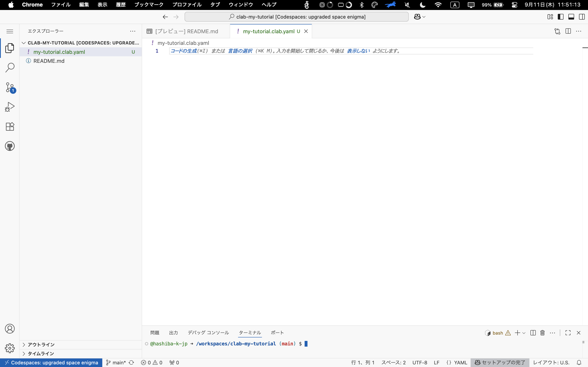Toggle the bottom panel visibility
588x367 pixels.
tap(571, 17)
